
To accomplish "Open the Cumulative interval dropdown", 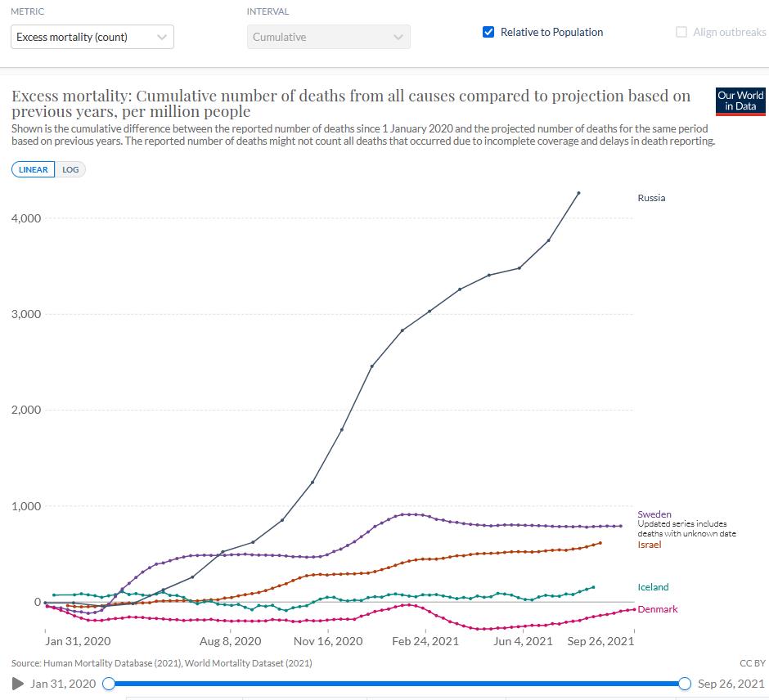I will click(328, 37).
